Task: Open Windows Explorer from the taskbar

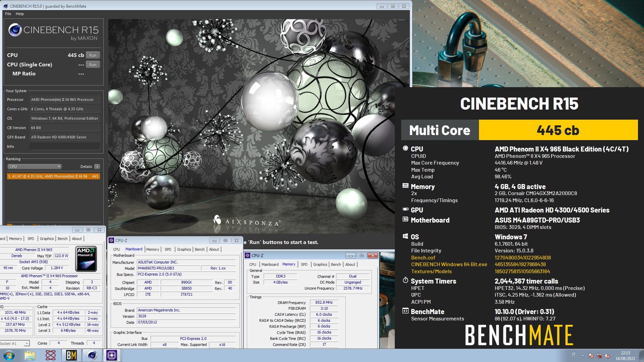Action: 30,355
